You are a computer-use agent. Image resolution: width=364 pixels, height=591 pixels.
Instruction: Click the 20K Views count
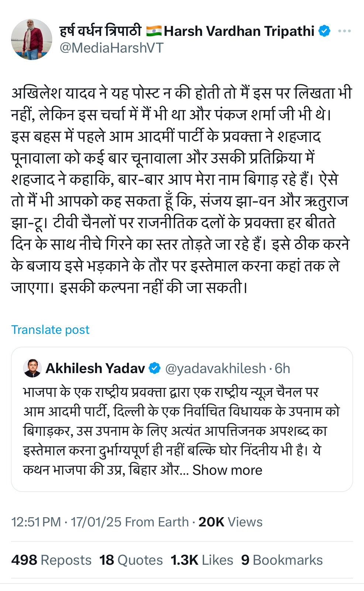(230, 522)
